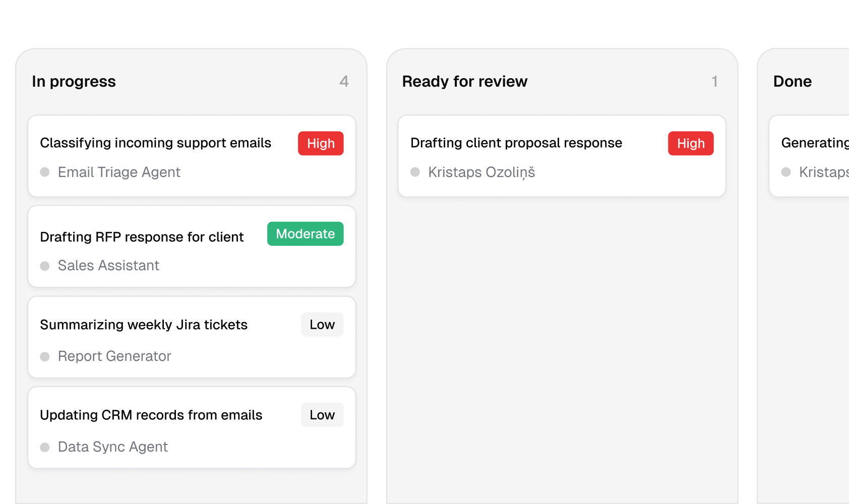
Task: Click the Low badge on the CRM records card
Action: (322, 414)
